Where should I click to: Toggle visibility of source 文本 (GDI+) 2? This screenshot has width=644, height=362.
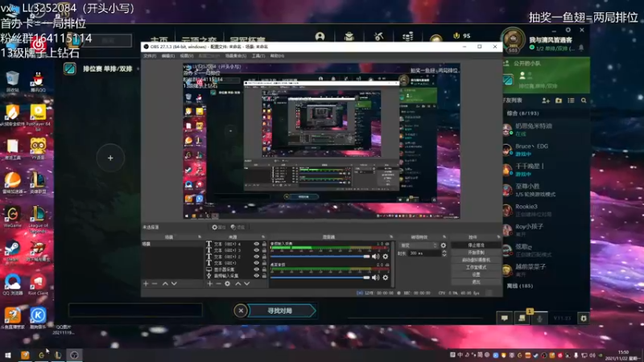pos(256,257)
